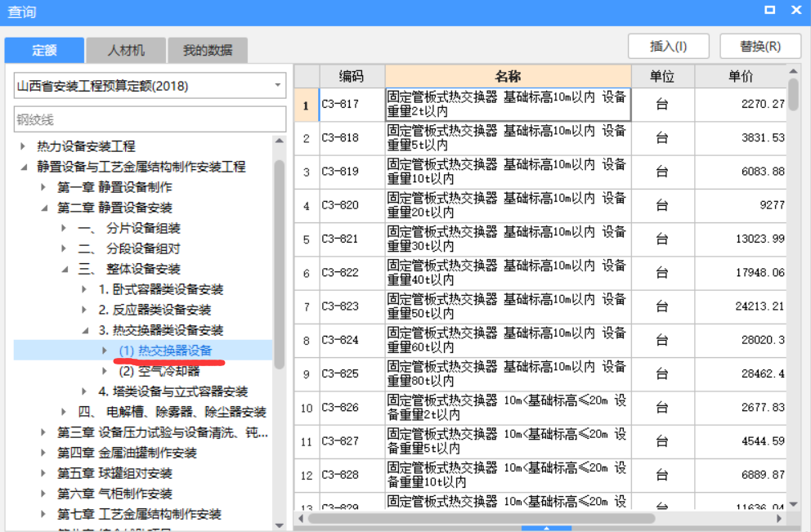
Task: Collapse 第二章 静置设备安装 node
Action: point(43,208)
